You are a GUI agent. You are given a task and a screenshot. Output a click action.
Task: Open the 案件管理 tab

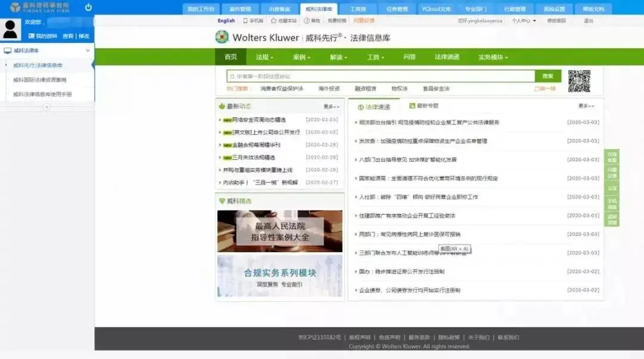[240, 8]
